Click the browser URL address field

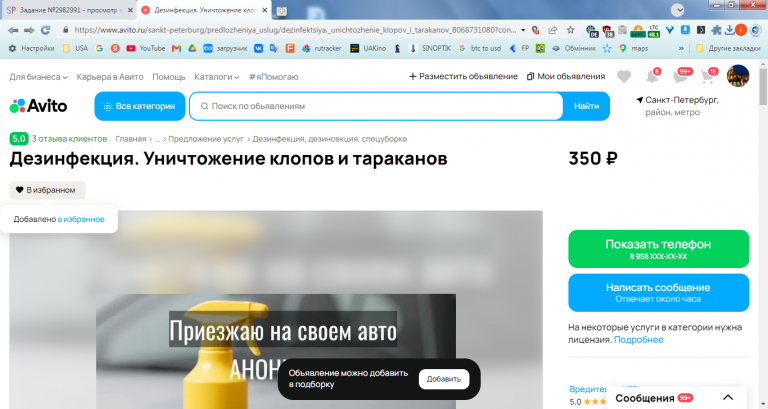(x=294, y=30)
